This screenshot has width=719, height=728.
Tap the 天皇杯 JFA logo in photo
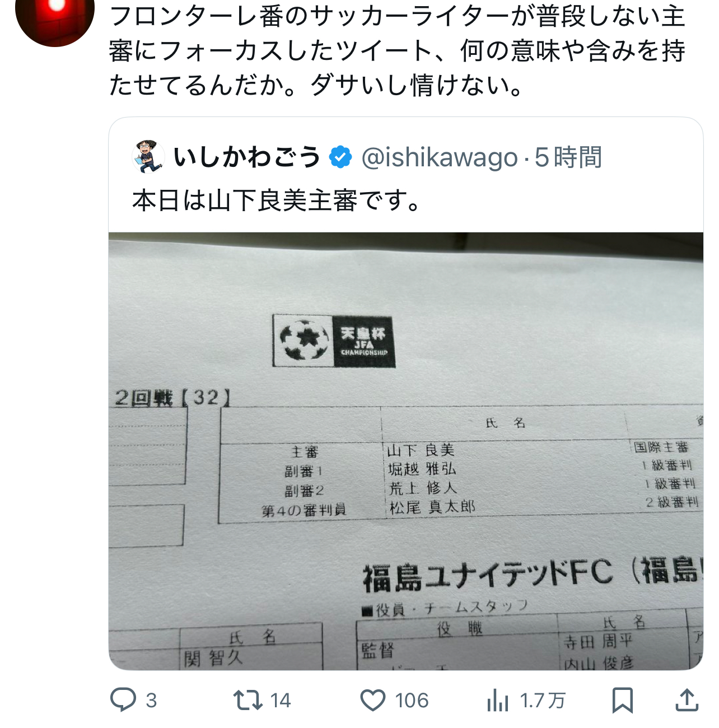pos(334,340)
